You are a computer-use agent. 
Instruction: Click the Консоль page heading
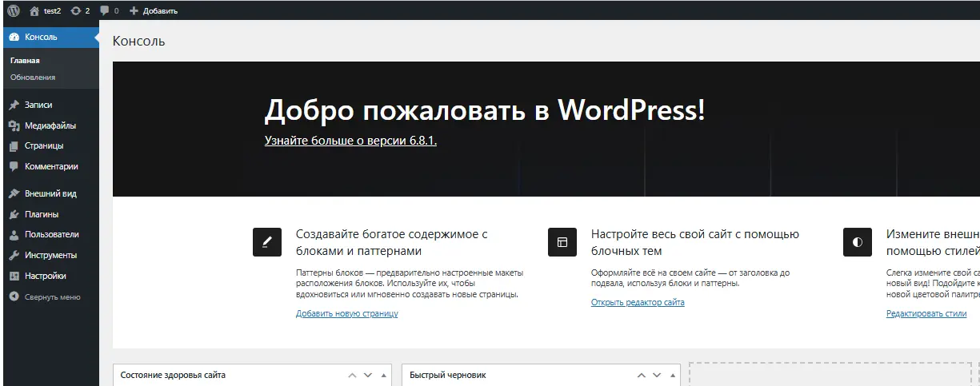(x=139, y=41)
